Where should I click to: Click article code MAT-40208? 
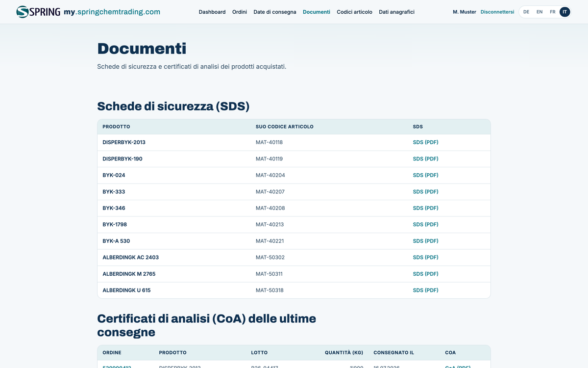(x=270, y=208)
